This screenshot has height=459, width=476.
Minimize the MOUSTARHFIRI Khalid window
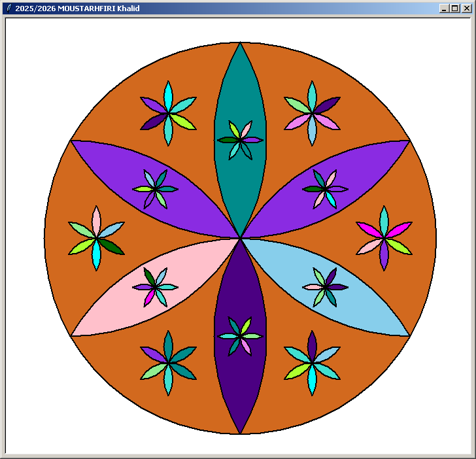(x=444, y=8)
